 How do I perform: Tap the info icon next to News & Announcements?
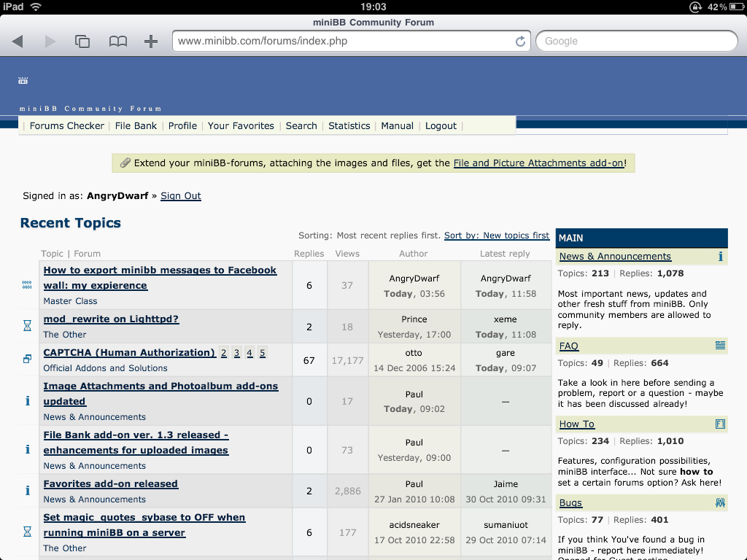click(720, 256)
